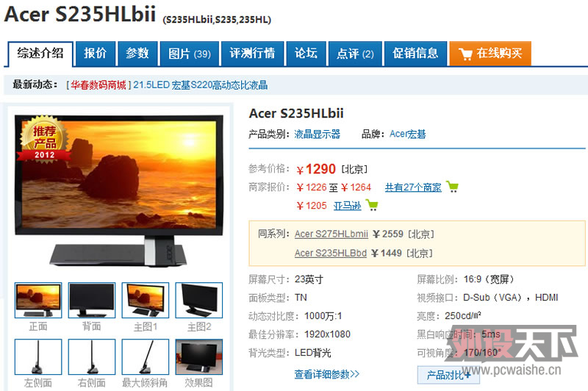Open 查看详细参数>> link
This screenshot has width=588, height=391.
pos(326,374)
